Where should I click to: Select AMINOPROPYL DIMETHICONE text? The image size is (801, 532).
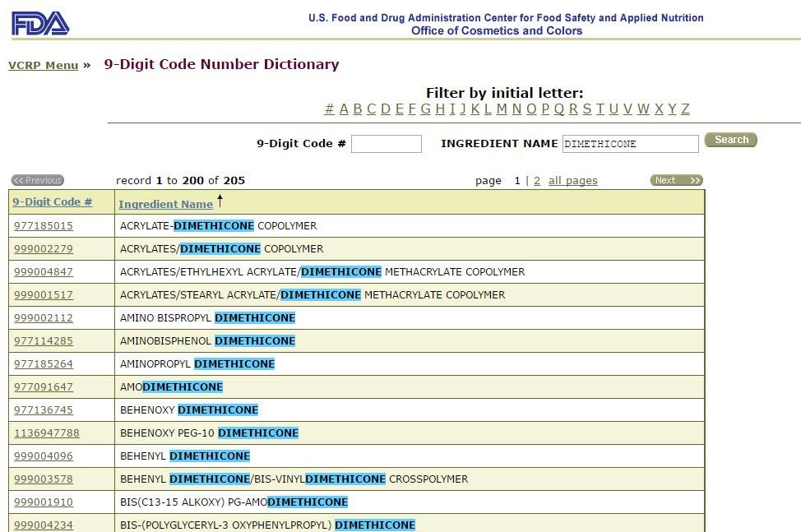pyautogui.click(x=197, y=364)
